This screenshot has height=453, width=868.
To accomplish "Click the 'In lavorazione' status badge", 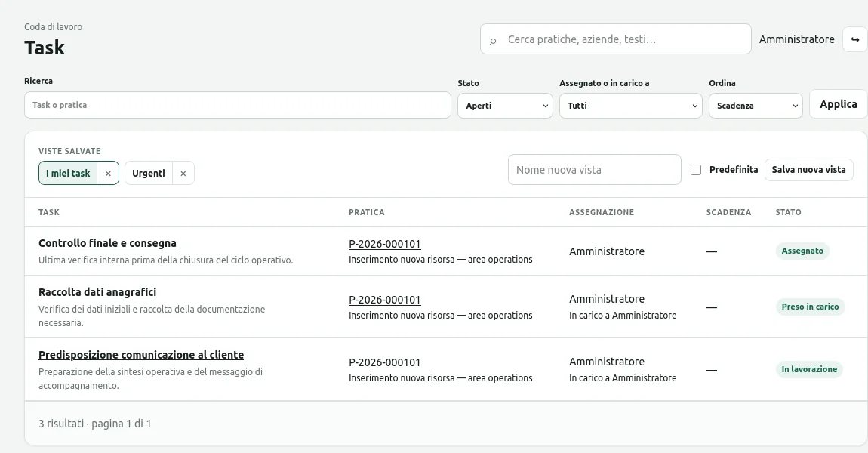I will 809,369.
